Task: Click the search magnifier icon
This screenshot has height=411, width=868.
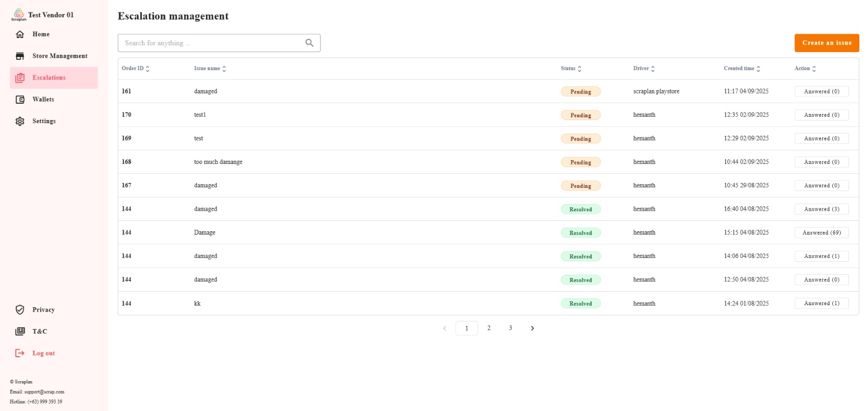Action: pyautogui.click(x=309, y=43)
